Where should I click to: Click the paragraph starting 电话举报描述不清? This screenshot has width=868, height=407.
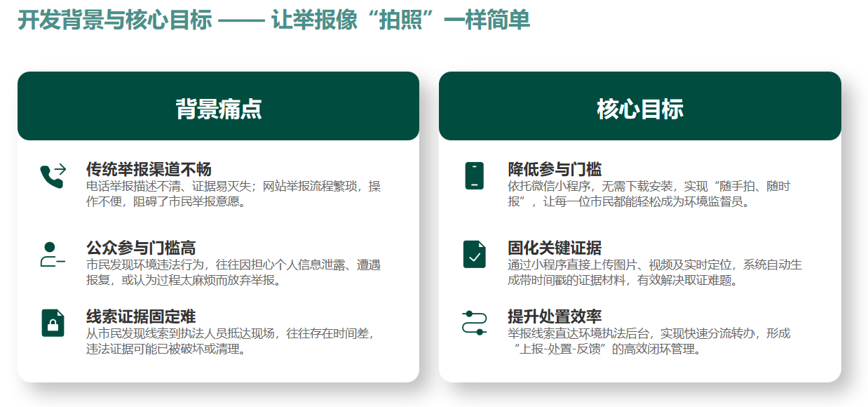click(233, 194)
